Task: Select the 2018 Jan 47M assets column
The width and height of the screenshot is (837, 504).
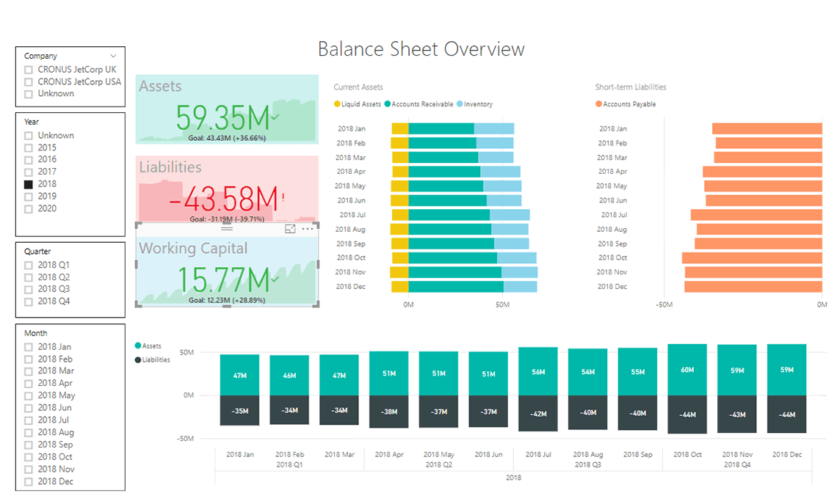Action: point(239,375)
